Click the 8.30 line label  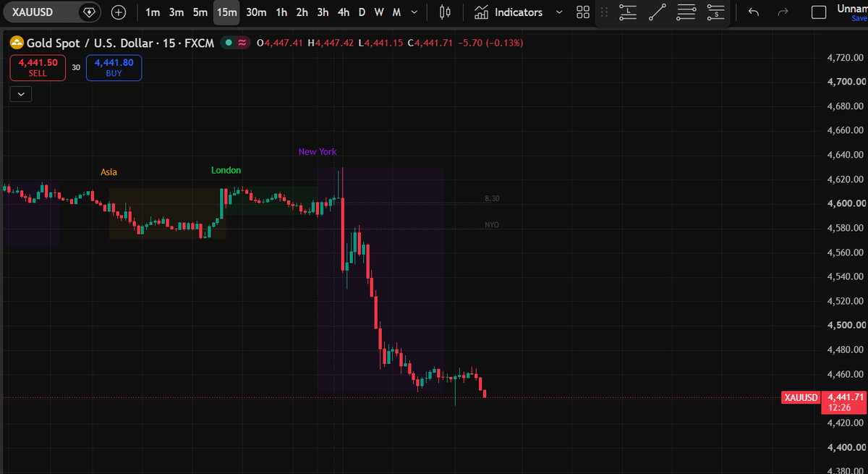[493, 198]
